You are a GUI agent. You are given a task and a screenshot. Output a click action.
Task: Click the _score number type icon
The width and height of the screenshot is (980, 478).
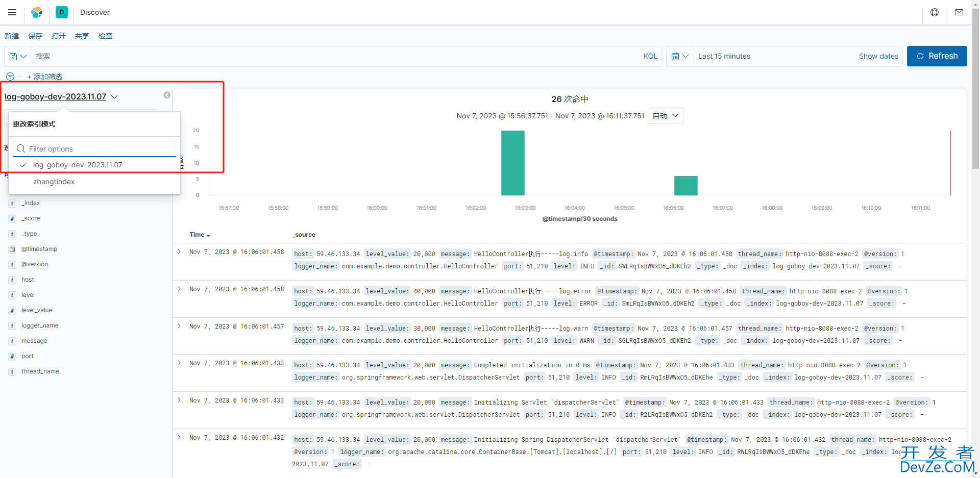[12, 219]
